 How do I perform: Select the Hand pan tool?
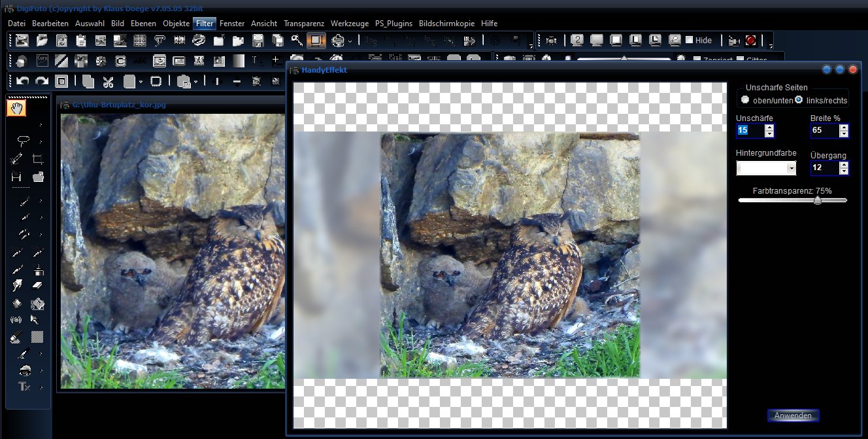pos(16,108)
